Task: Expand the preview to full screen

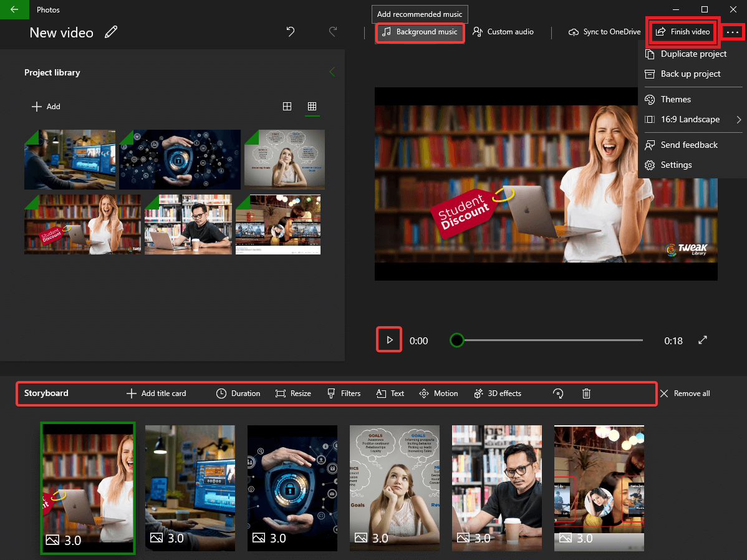Action: pos(703,340)
